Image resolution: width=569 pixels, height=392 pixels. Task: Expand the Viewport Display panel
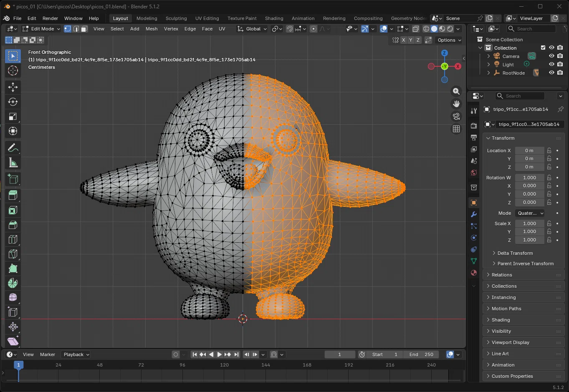click(523, 342)
